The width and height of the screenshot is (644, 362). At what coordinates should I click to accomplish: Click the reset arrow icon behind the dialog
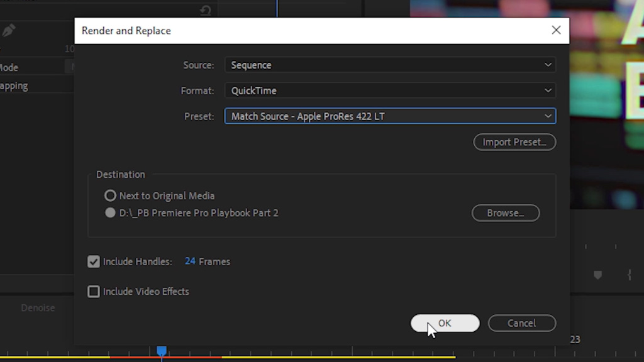[x=206, y=10]
